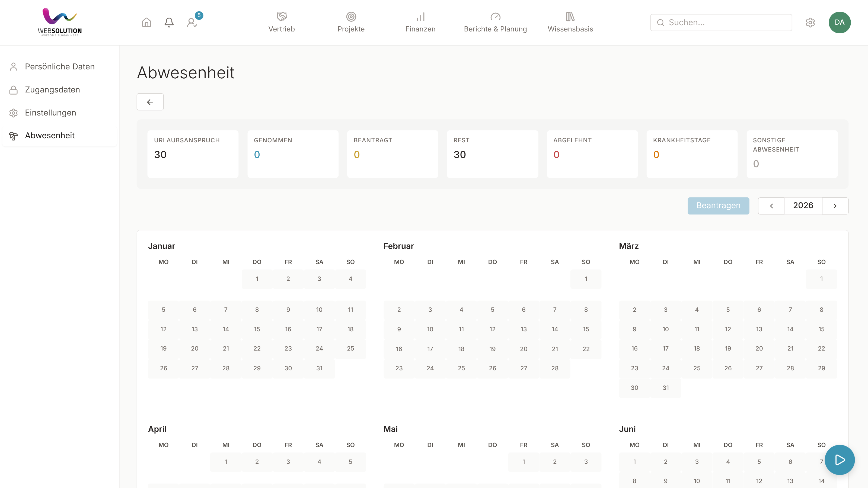The image size is (868, 488).
Task: Click the Vertrieb handshake icon
Action: (282, 17)
